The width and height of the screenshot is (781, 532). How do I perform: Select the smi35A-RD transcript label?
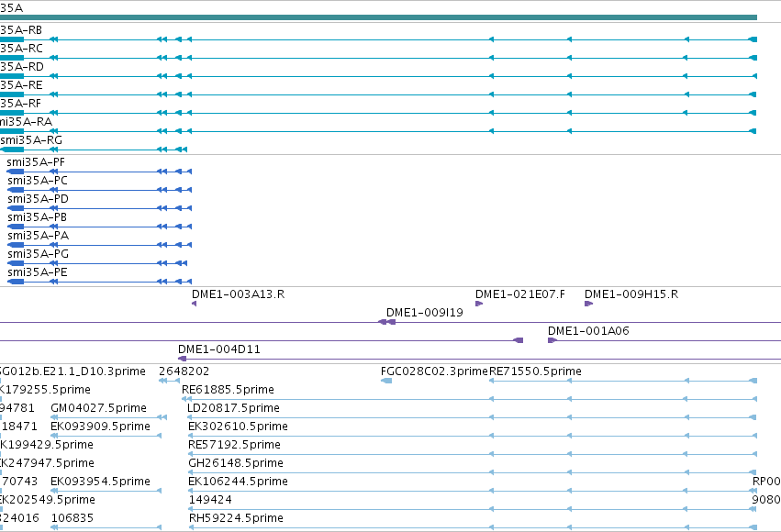click(22, 67)
